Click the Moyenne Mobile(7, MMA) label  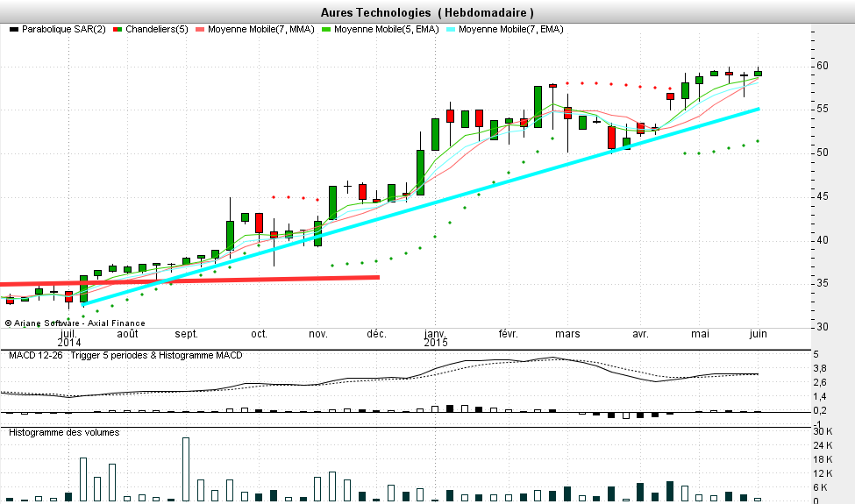click(x=261, y=30)
